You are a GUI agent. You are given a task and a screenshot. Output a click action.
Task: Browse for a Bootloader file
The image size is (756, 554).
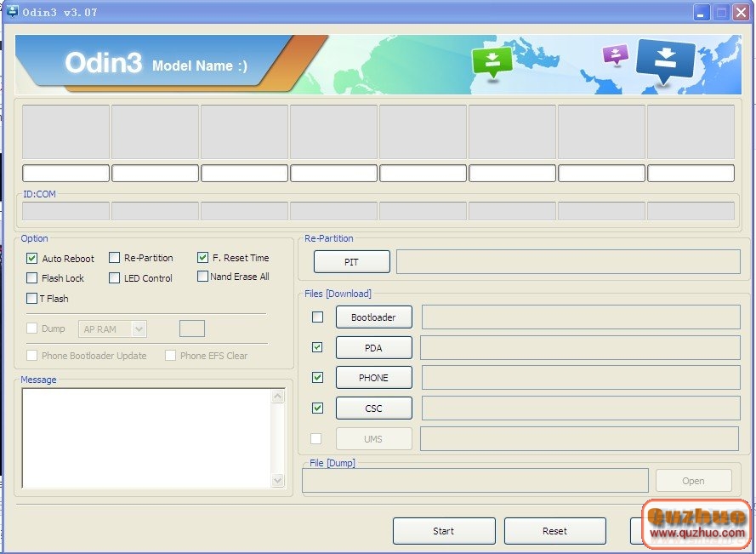tap(373, 317)
